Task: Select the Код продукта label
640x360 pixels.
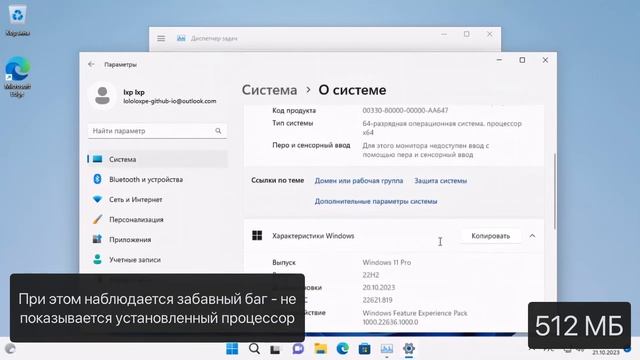Action: click(294, 110)
